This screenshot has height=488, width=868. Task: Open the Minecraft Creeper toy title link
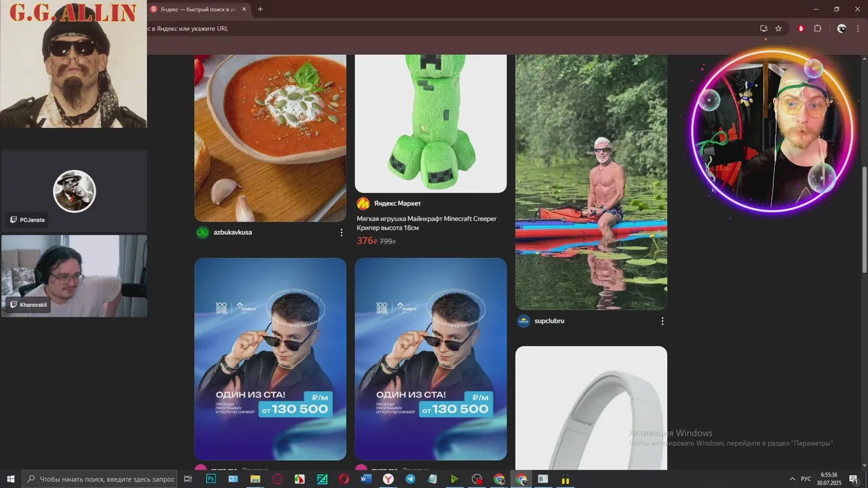[427, 223]
